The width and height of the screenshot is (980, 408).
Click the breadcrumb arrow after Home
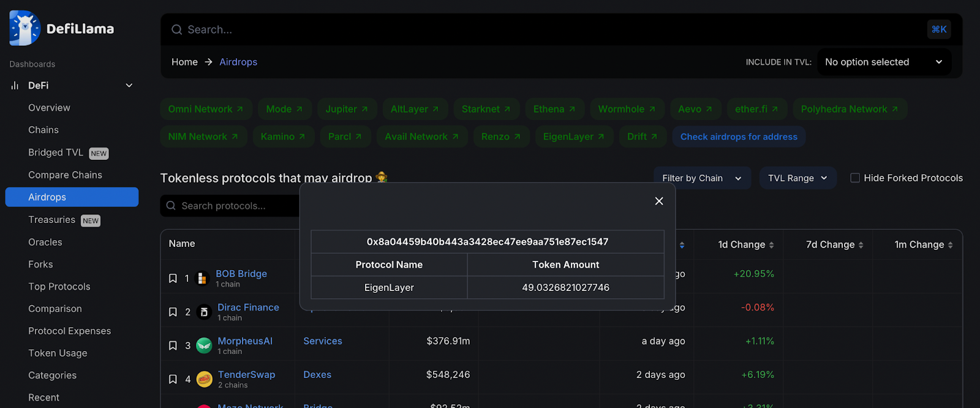[208, 62]
